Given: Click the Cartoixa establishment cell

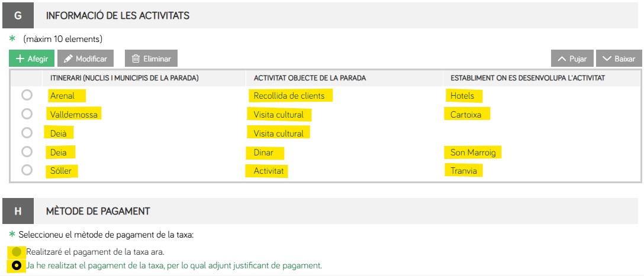Looking at the screenshot, I should (466, 115).
